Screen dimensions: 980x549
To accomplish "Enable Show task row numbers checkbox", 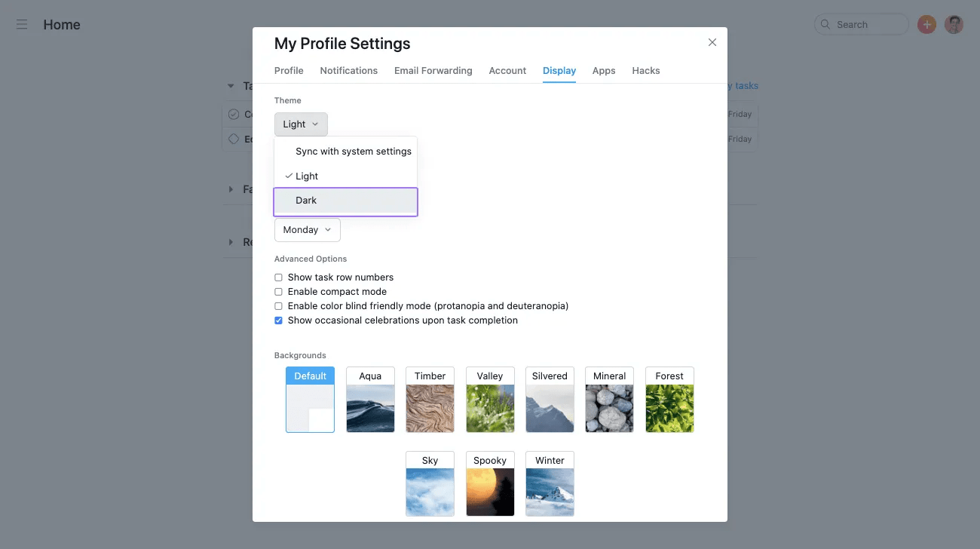I will tap(278, 278).
